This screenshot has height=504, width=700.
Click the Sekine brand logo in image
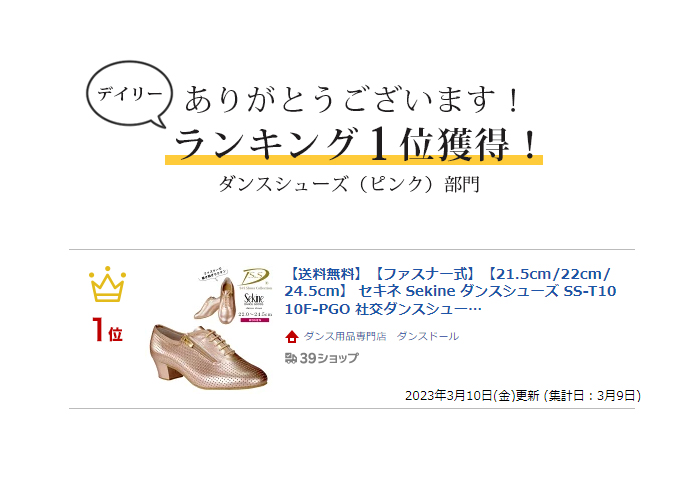(x=254, y=300)
